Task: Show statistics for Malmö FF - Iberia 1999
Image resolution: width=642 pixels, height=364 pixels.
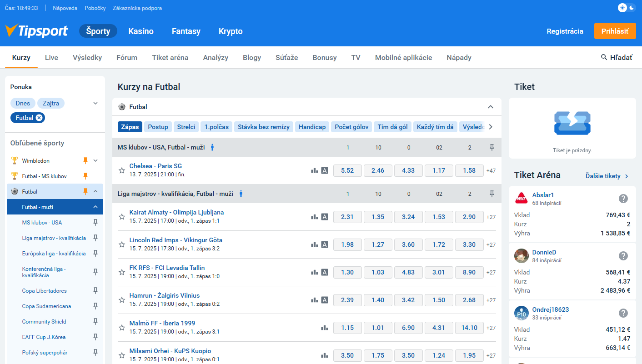Action: [324, 328]
